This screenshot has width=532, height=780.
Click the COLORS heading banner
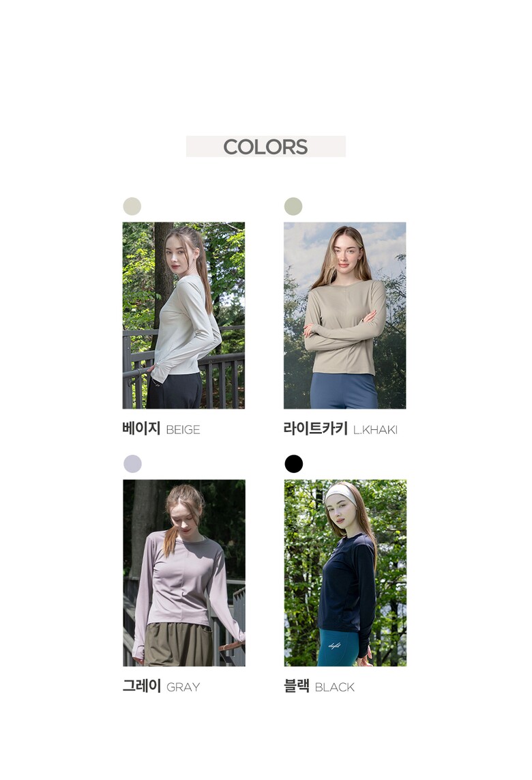tap(265, 147)
